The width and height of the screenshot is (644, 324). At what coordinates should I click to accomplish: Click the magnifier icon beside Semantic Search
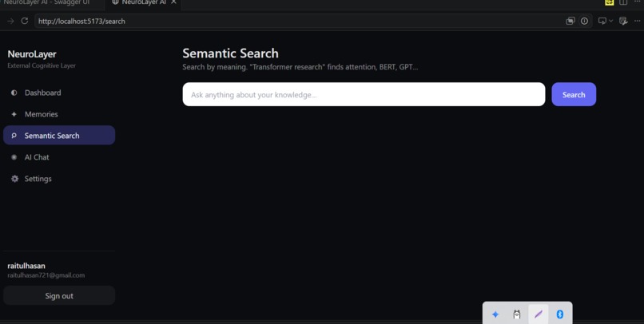[14, 136]
